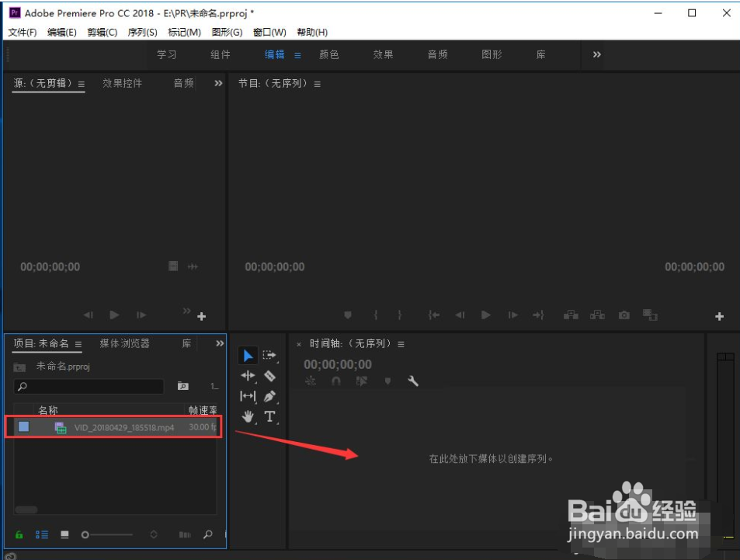
Task: Toggle nest sequence insert mode in timeline
Action: coord(310,381)
